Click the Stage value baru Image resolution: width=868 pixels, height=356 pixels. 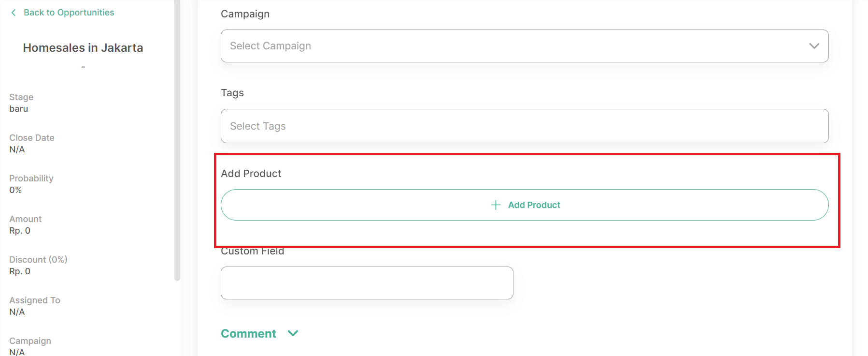point(19,109)
